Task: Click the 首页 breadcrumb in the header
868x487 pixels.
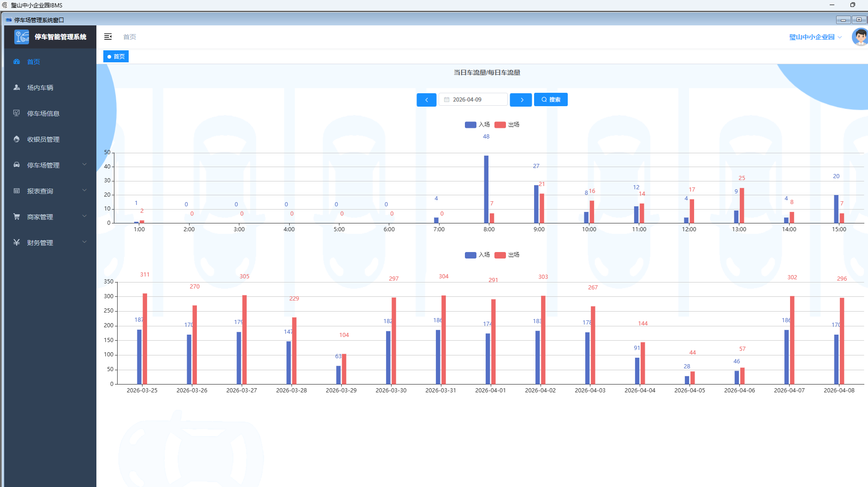Action: tap(130, 37)
